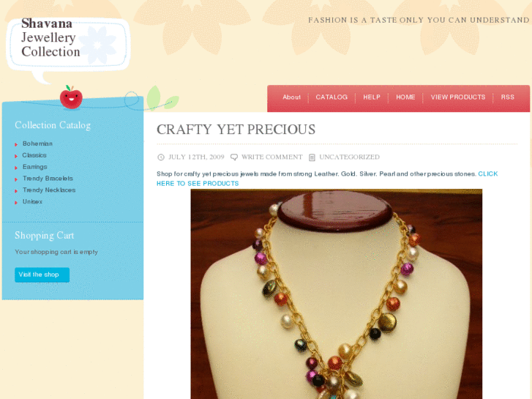Select VIEW PRODUCTS in navigation bar
This screenshot has height=399, width=532.
pyautogui.click(x=458, y=97)
